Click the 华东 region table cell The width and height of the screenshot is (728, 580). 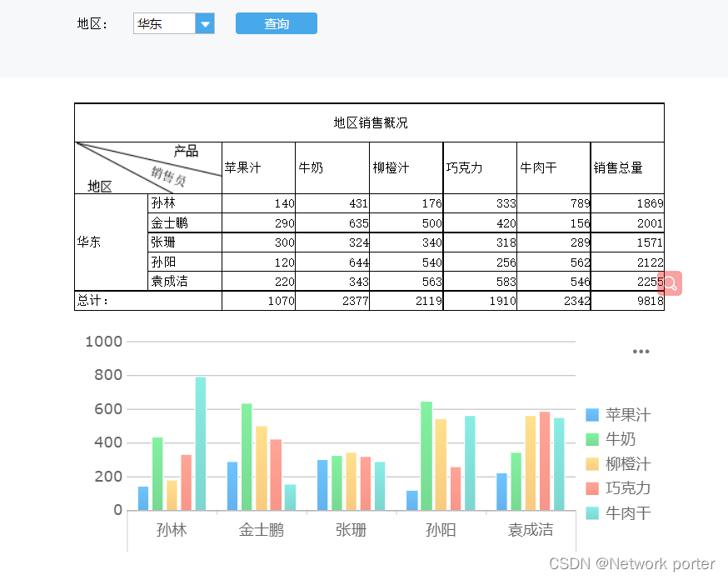pos(112,242)
